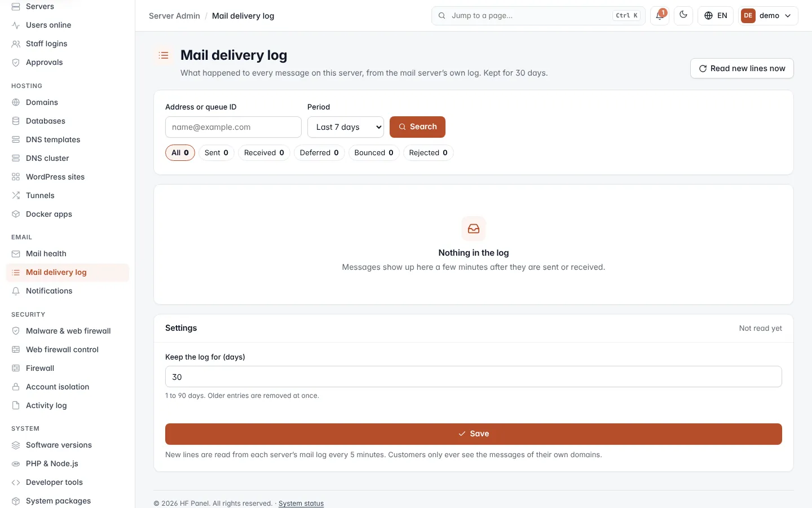Click the Staff logins people icon

point(16,44)
